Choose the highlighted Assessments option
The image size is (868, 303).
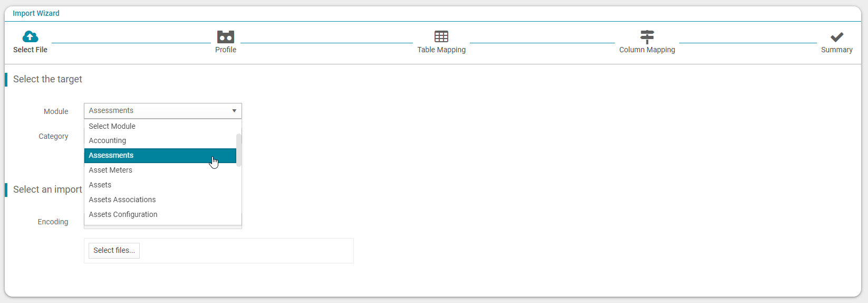[x=160, y=155]
